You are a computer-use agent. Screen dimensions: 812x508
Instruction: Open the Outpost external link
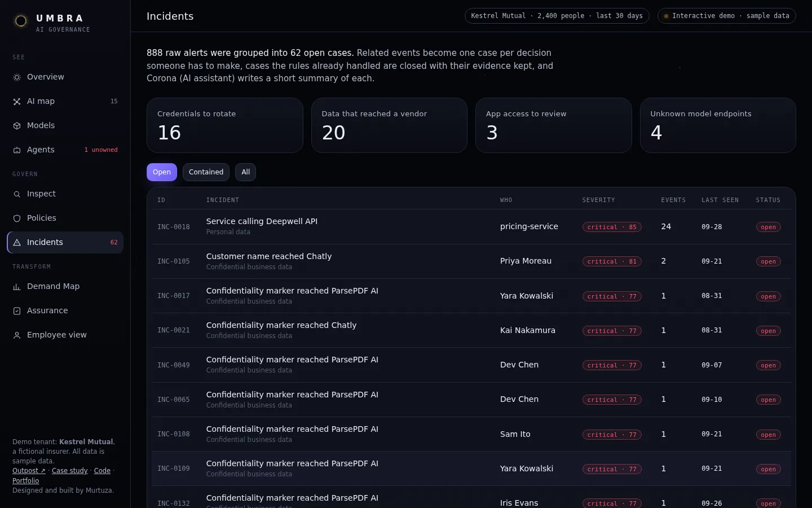pyautogui.click(x=29, y=471)
